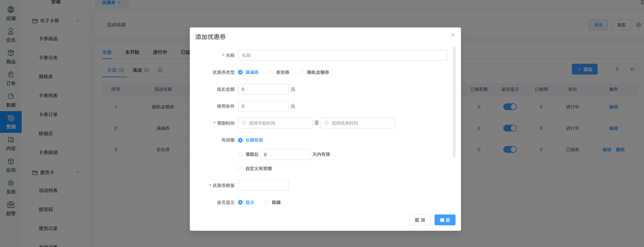Select the 满减 (0) type tab

[x=141, y=70]
